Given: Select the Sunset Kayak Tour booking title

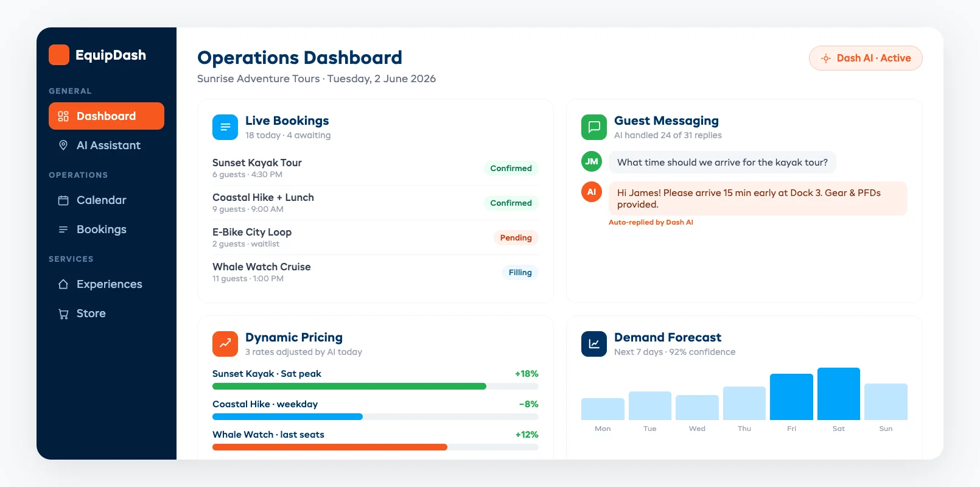Looking at the screenshot, I should tap(257, 163).
